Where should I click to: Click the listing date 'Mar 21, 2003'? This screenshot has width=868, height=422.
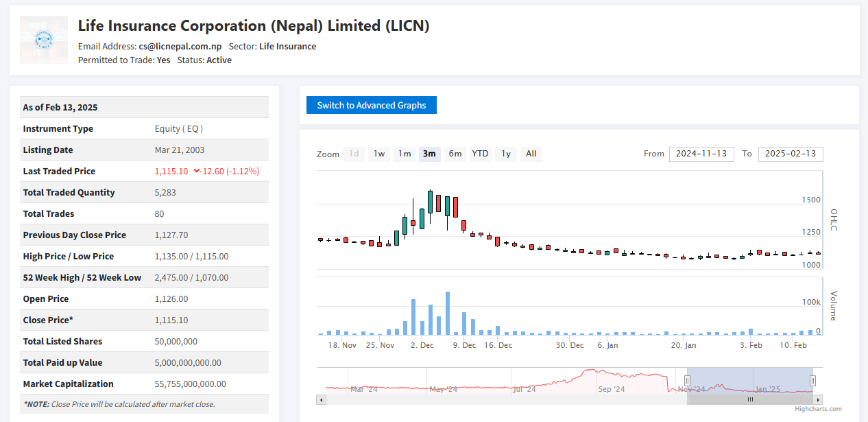click(x=180, y=150)
